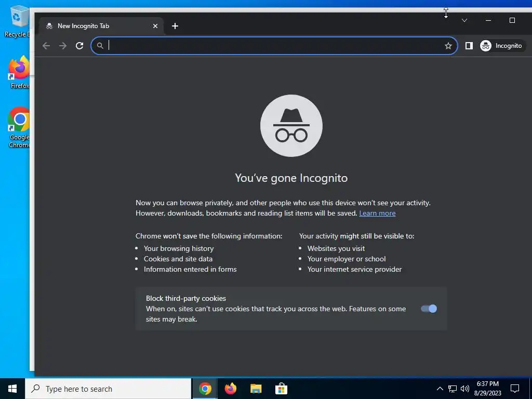The height and width of the screenshot is (399, 532).
Task: Open the network status tray icon
Action: coord(453,389)
